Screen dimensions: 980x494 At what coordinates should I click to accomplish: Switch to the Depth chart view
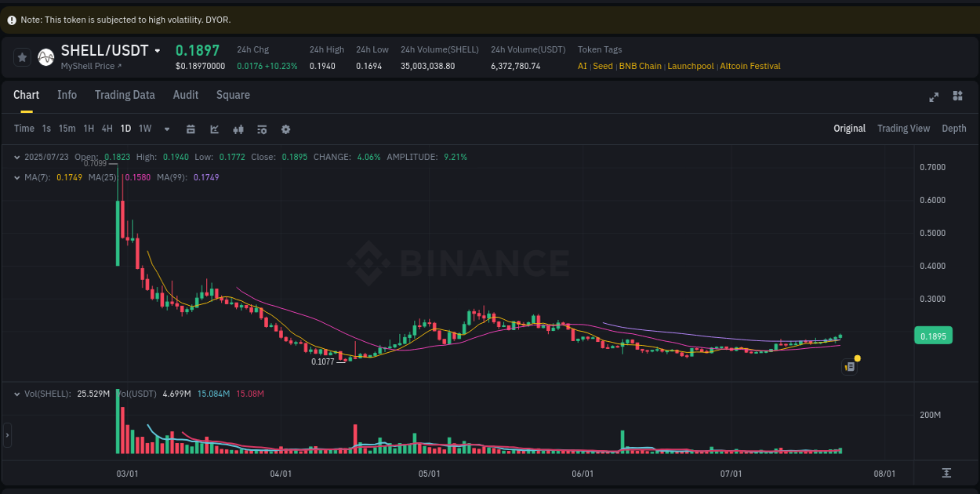954,128
